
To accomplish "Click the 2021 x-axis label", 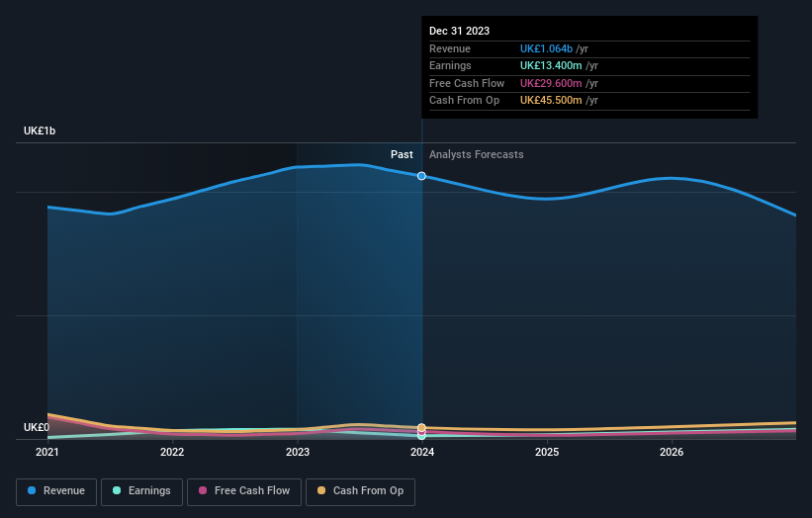I will 47,452.
